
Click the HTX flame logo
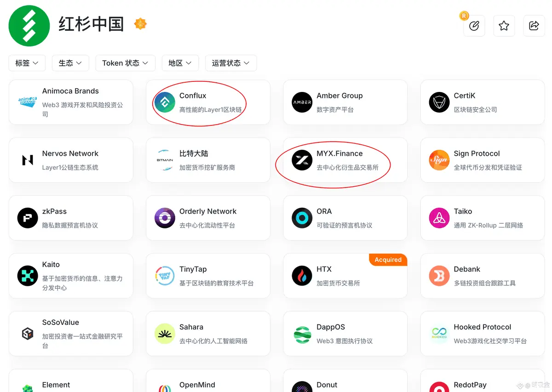[302, 276]
